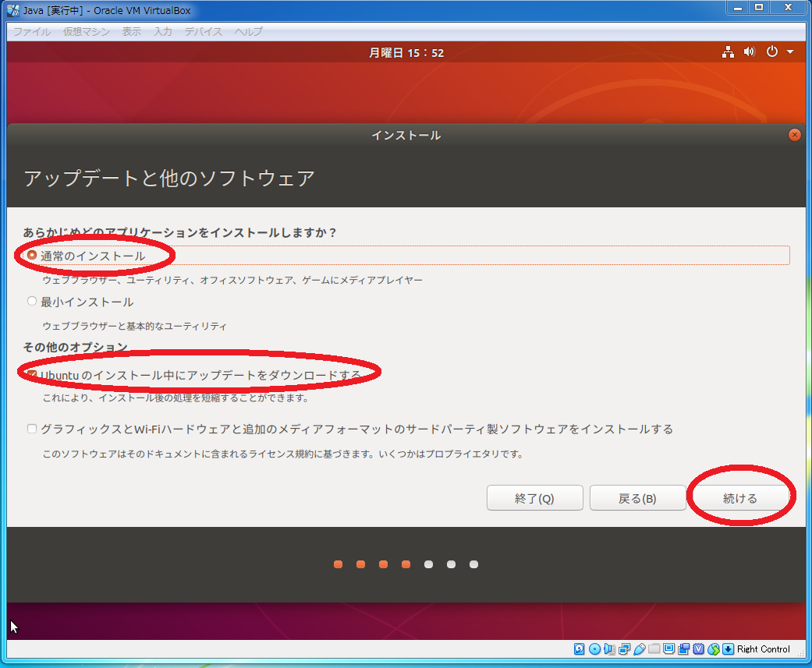Expand the Ubuntu system menu arrow
This screenshot has width=812, height=668.
[790, 51]
